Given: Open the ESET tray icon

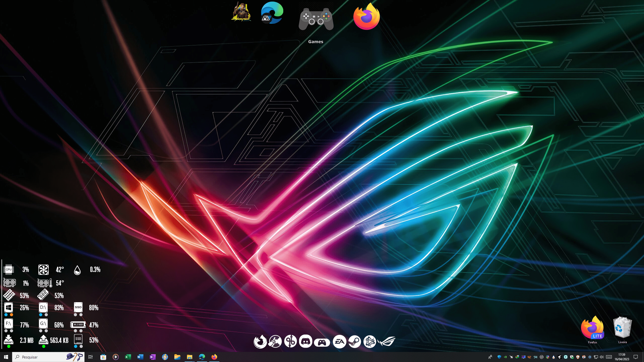Looking at the screenshot, I should point(566,357).
